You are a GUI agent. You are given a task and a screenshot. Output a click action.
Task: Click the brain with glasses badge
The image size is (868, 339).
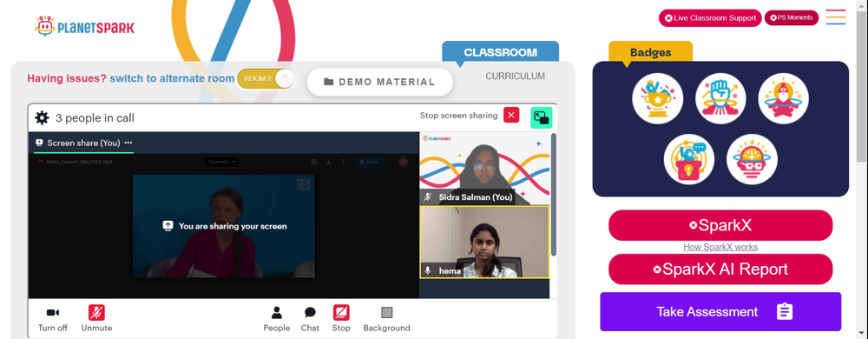click(x=752, y=160)
